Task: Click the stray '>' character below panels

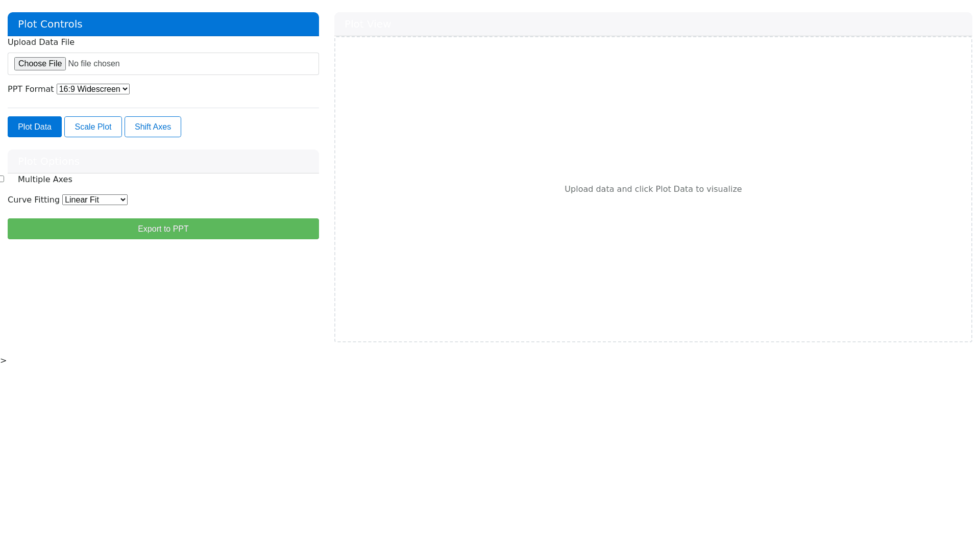Action: (x=4, y=361)
